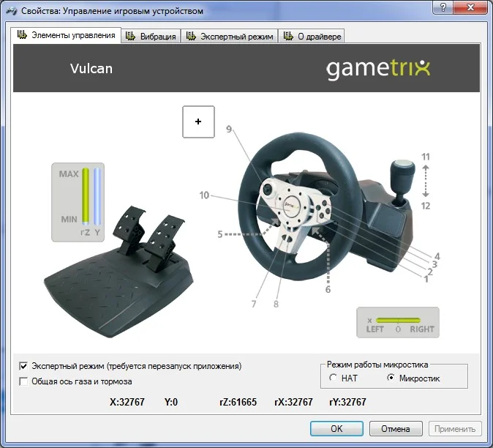Click the gametrix logo

pyautogui.click(x=378, y=69)
